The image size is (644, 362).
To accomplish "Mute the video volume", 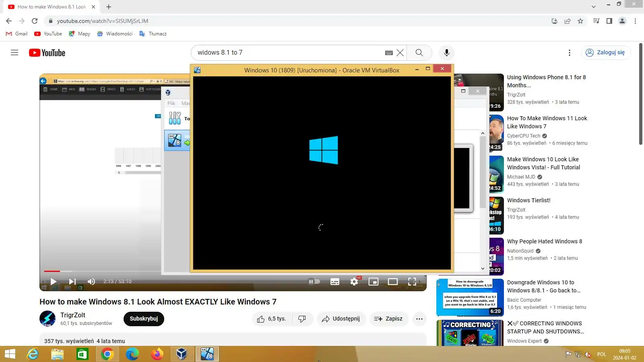I will tap(91, 282).
